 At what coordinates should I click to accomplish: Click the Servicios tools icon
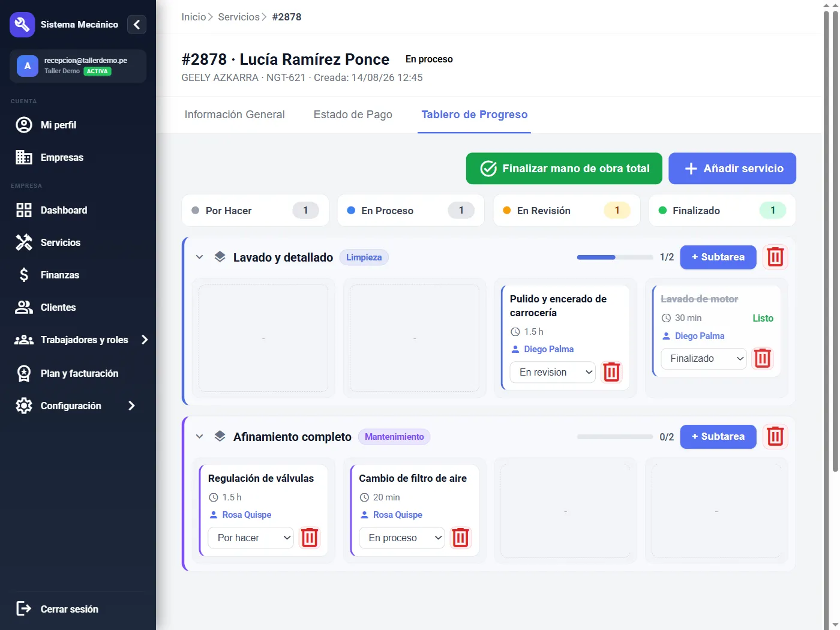24,242
